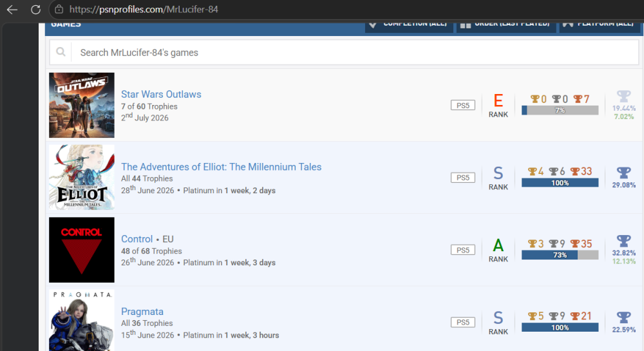The height and width of the screenshot is (351, 644).
Task: Open The Adventures of Elliot link
Action: pos(221,167)
